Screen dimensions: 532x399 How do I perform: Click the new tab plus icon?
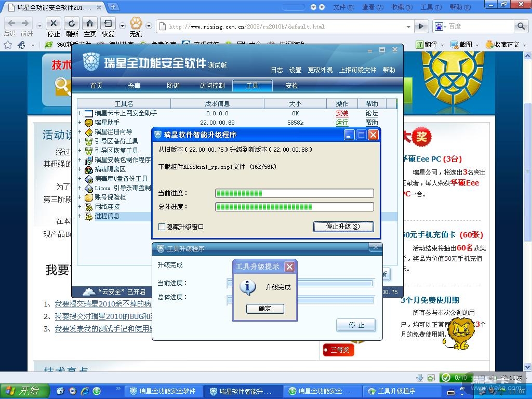point(113,7)
